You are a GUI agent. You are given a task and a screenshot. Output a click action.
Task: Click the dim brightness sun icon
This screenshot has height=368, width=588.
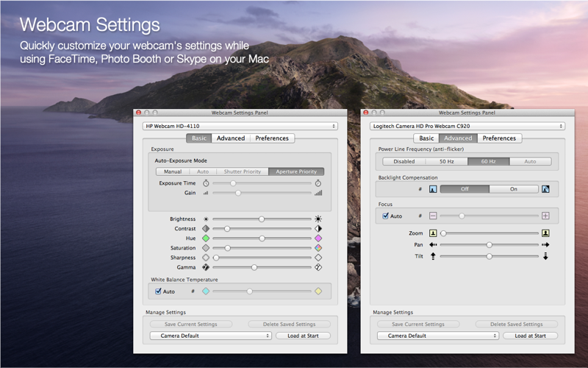coord(206,219)
